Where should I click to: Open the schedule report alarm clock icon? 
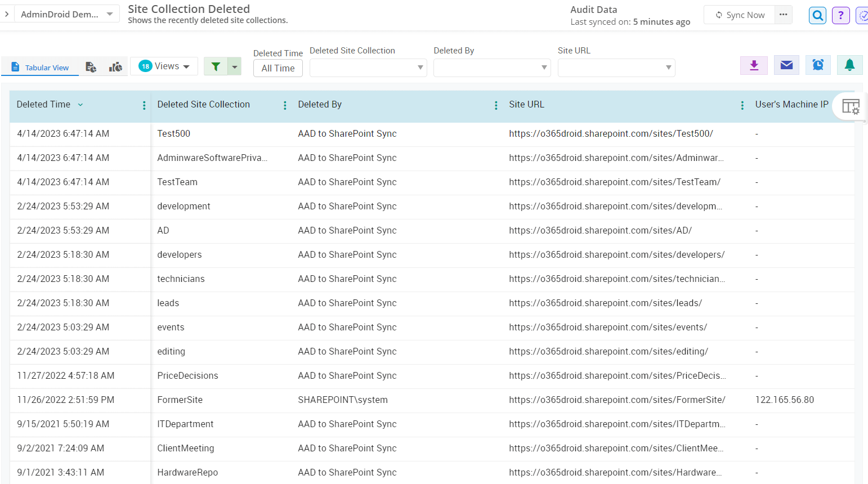point(818,65)
